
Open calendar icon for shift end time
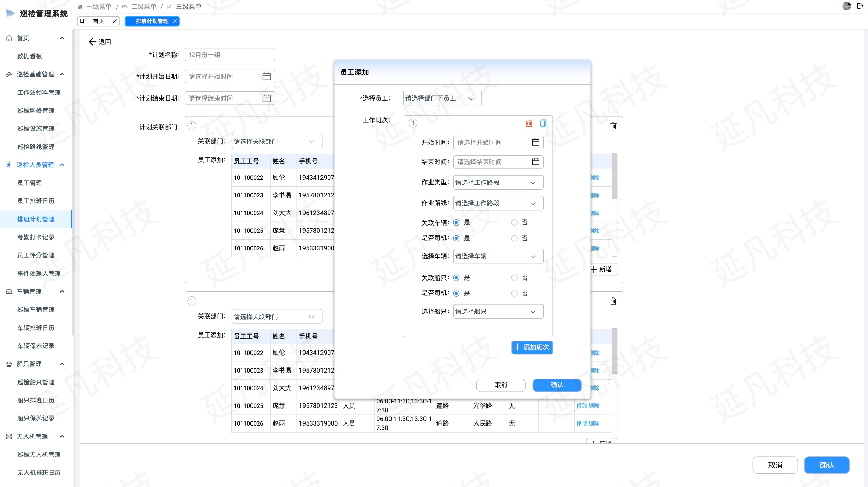tap(535, 161)
